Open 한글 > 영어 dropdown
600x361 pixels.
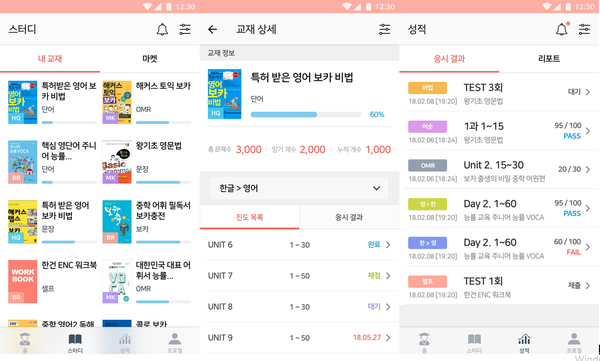pos(299,188)
